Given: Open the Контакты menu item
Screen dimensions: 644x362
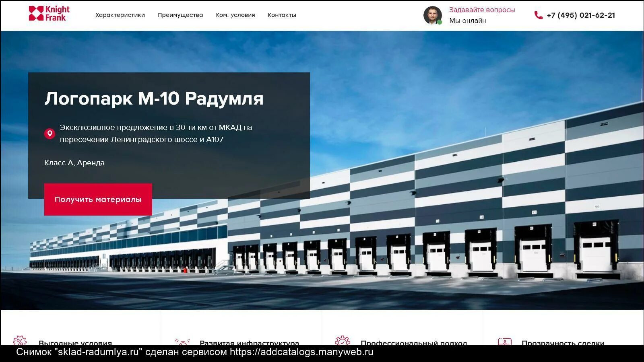Looking at the screenshot, I should click(x=282, y=15).
